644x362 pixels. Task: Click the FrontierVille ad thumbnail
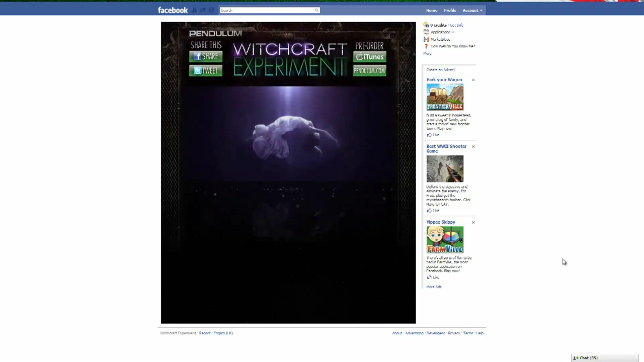(445, 97)
